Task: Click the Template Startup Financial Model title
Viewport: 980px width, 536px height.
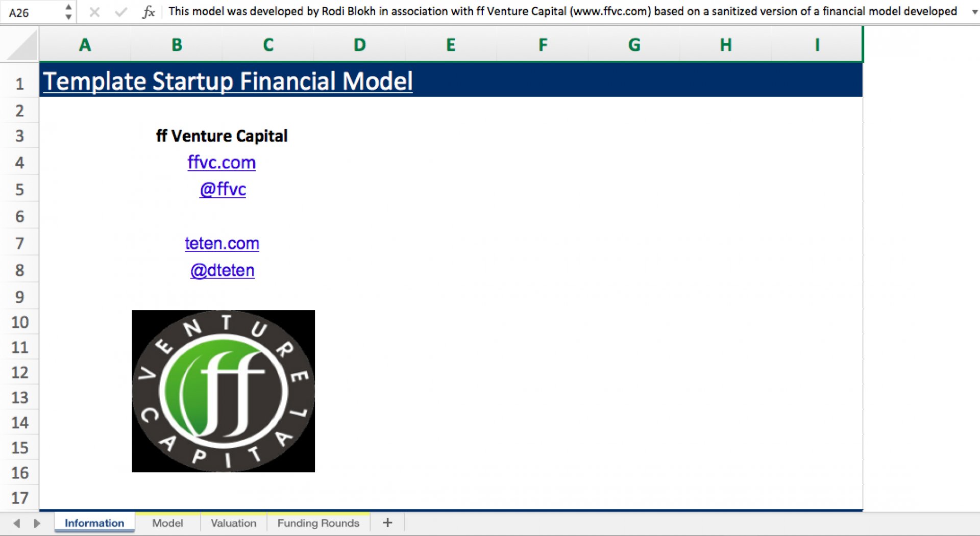Action: [228, 81]
